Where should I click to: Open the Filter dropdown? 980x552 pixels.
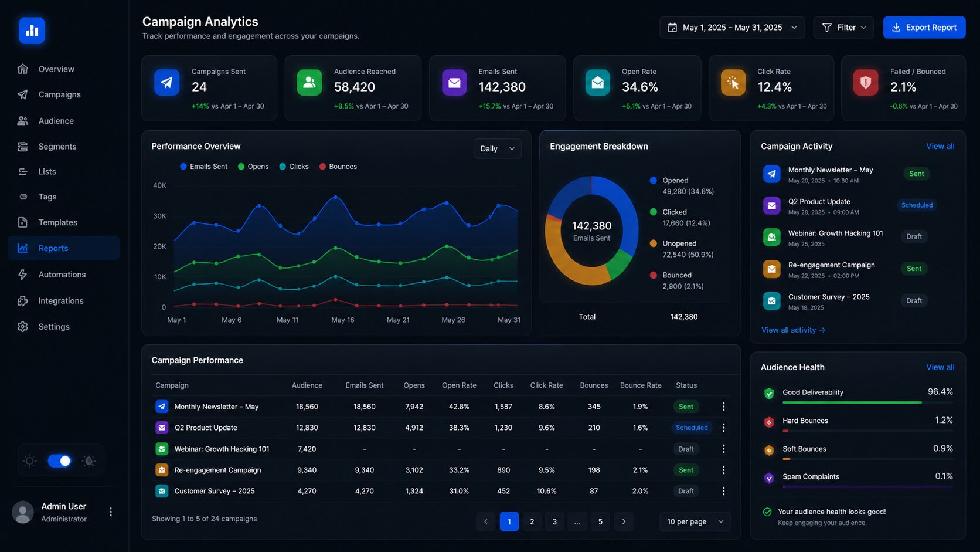point(843,28)
